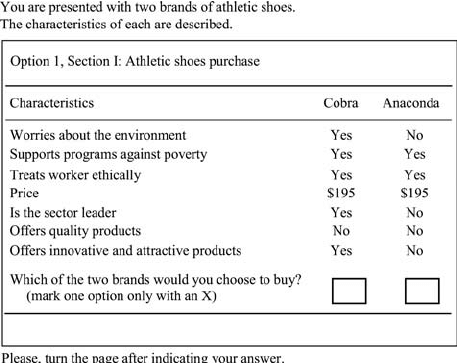
Task: Click the Cobra column header
Action: pyautogui.click(x=341, y=103)
